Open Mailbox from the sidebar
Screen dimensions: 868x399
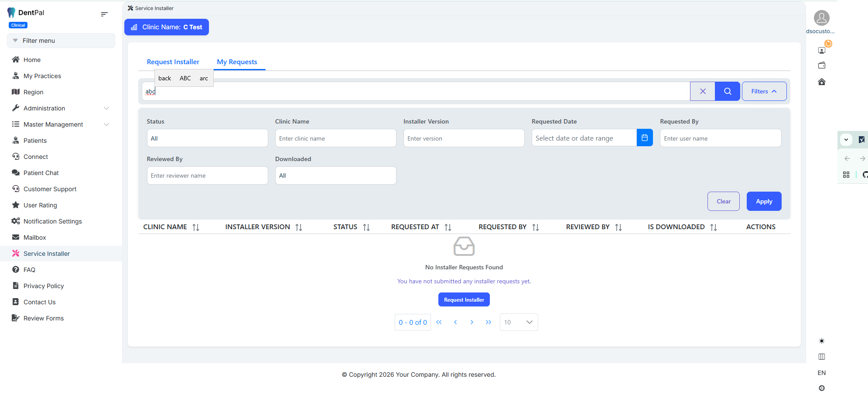34,237
